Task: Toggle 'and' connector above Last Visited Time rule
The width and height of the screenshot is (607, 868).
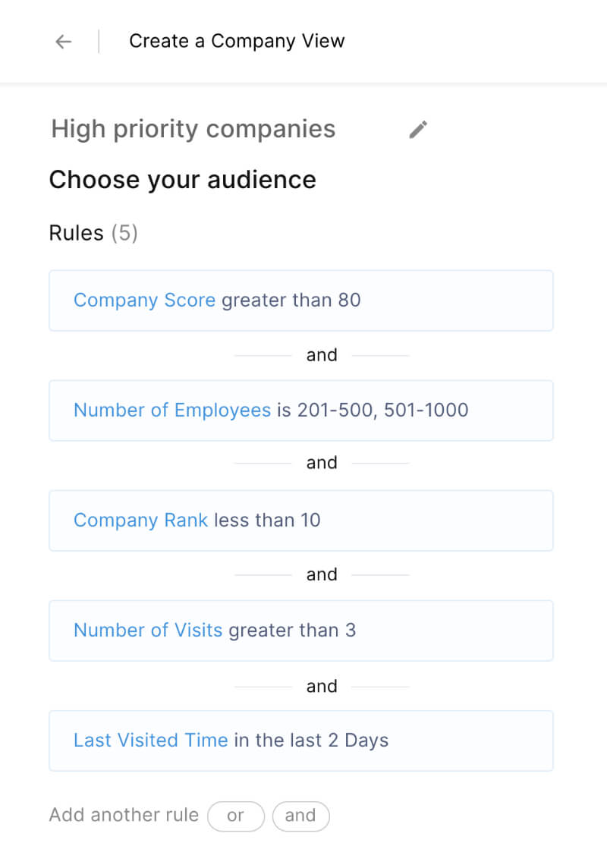Action: point(322,687)
